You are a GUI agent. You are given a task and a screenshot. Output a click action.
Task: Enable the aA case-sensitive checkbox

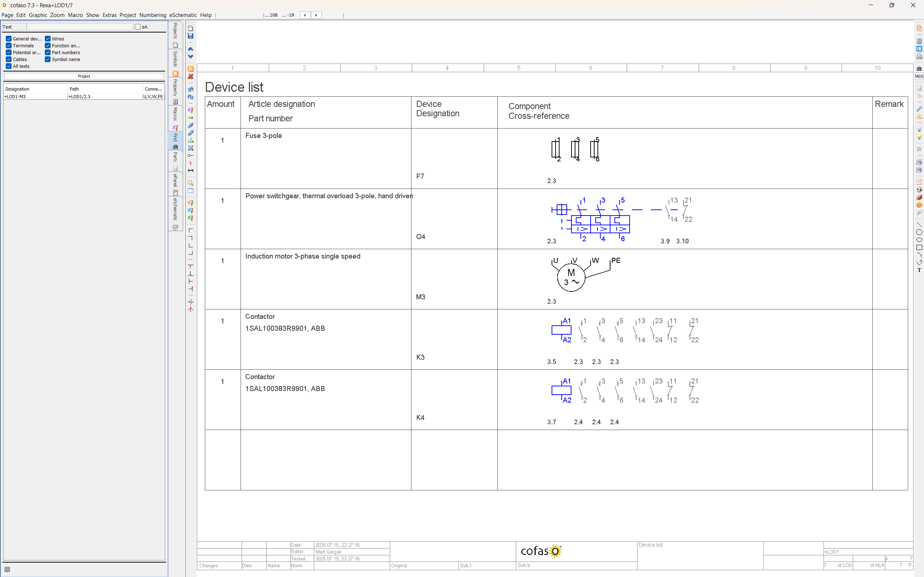137,27
